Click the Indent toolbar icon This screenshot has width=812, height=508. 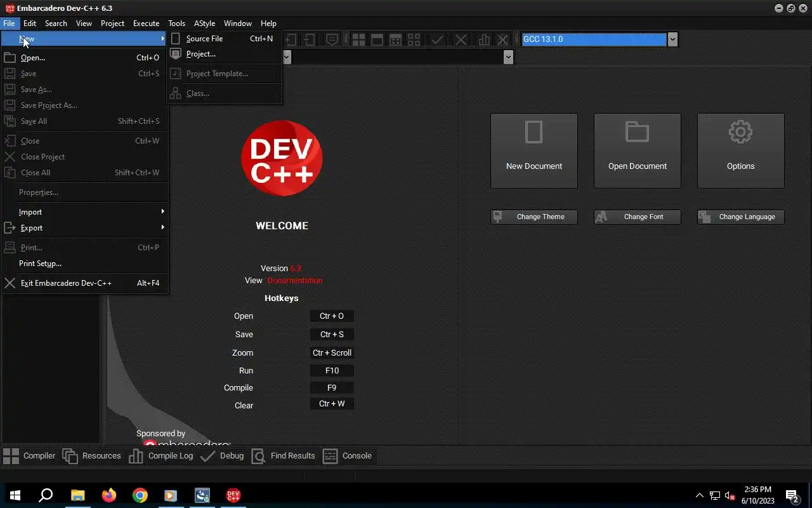pyautogui.click(x=291, y=39)
